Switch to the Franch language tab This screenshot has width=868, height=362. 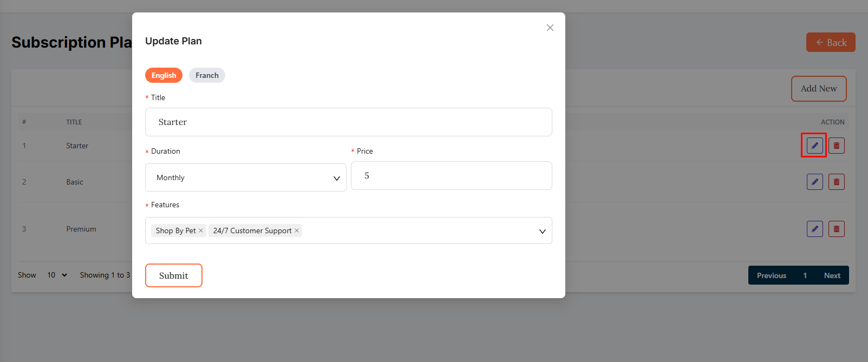point(207,75)
